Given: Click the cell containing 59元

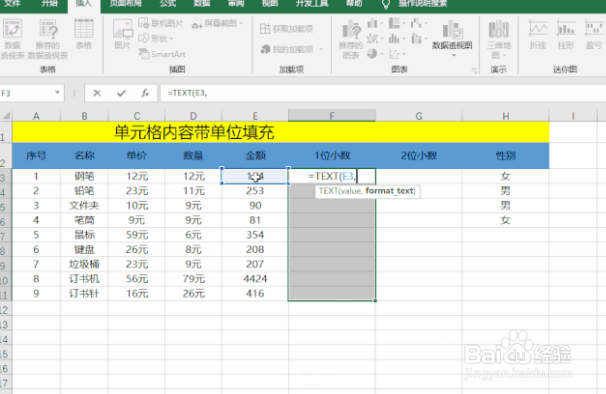Looking at the screenshot, I should coord(137,235).
